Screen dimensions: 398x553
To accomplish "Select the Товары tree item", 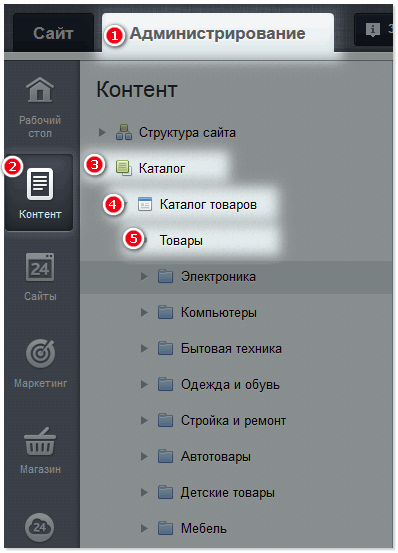I will point(181,240).
